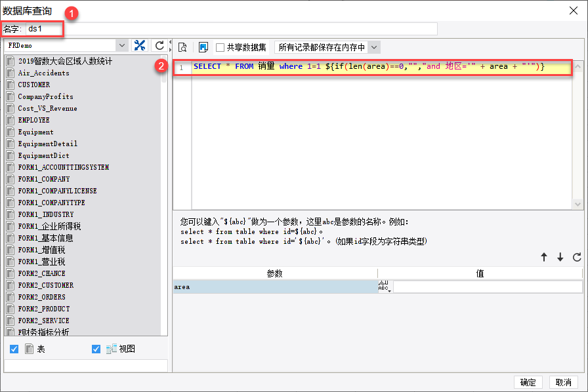Click the table icon beside FORM2_ORDERS
The width and height of the screenshot is (588, 392).
[x=10, y=297]
